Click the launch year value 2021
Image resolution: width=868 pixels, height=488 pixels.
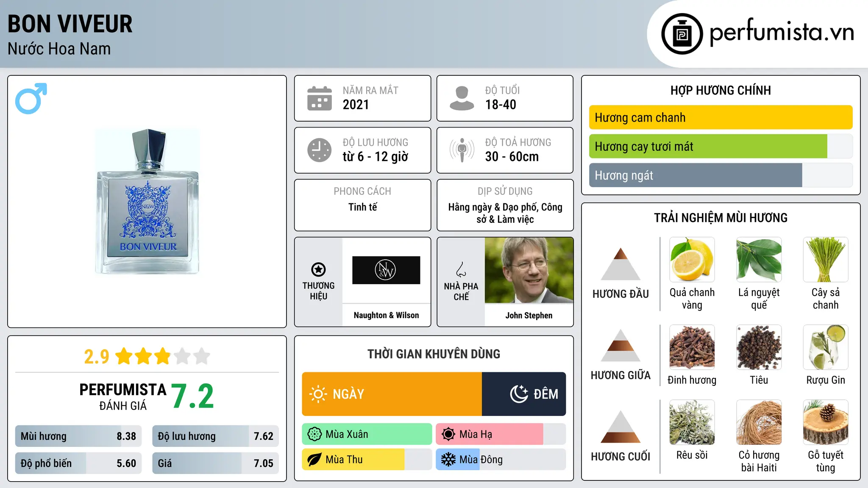pos(356,105)
